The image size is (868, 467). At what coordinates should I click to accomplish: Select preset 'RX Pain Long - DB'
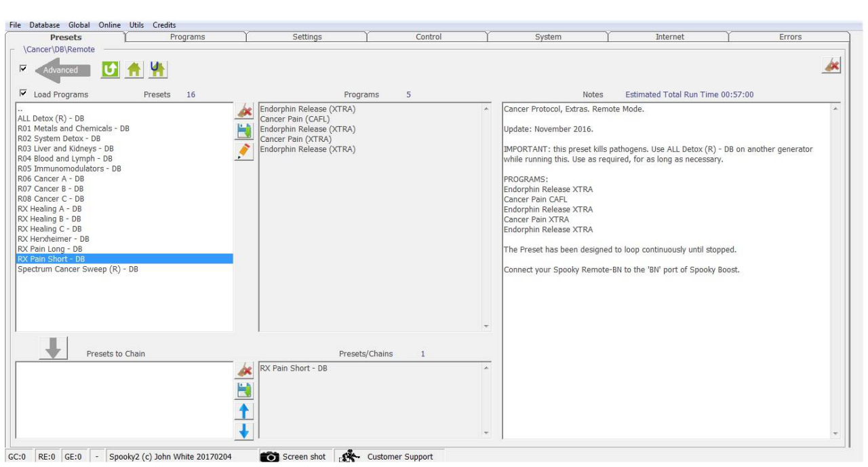click(124, 249)
